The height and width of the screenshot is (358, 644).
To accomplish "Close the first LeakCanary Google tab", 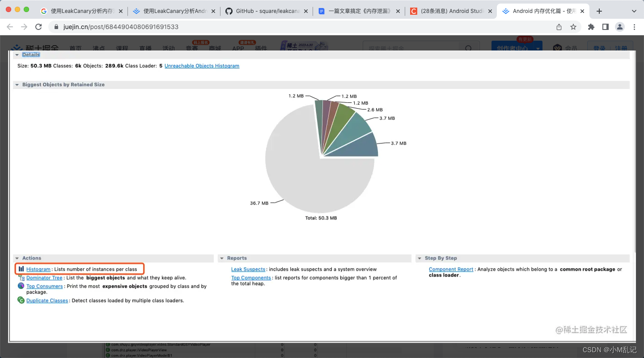I will pyautogui.click(x=120, y=11).
